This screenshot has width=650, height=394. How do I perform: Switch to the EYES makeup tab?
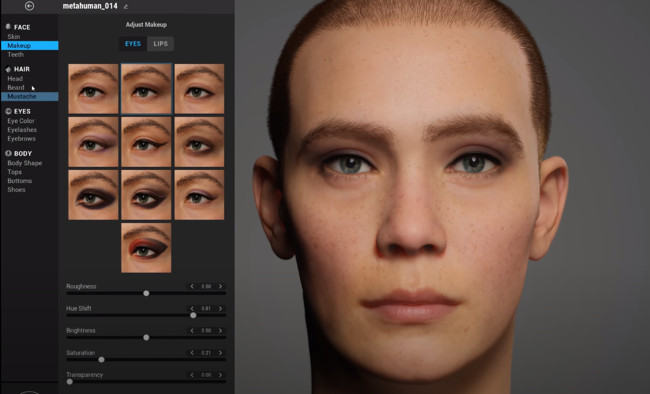click(x=133, y=44)
